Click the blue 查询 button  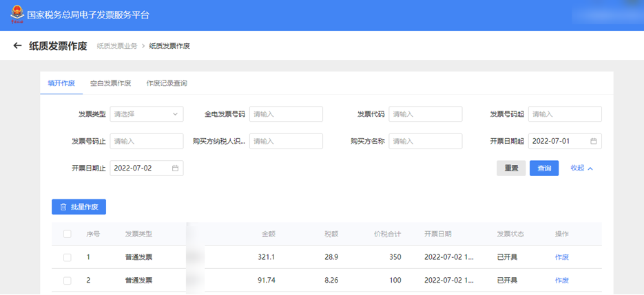pyautogui.click(x=544, y=168)
